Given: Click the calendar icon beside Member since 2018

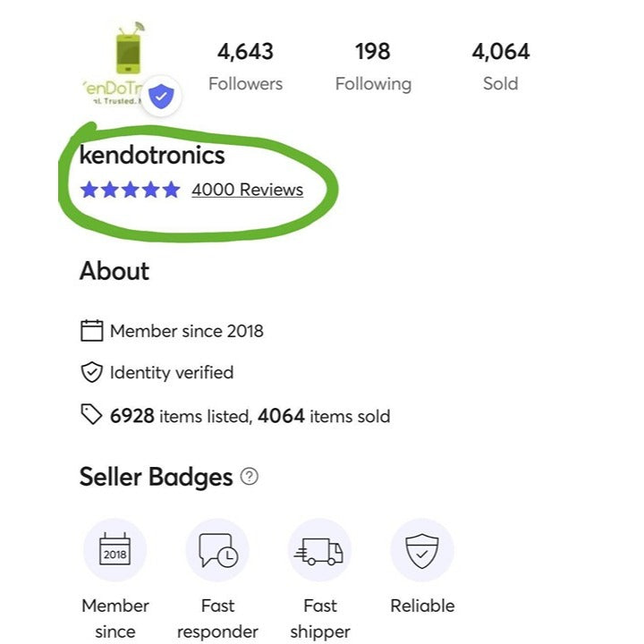Looking at the screenshot, I should 91,331.
